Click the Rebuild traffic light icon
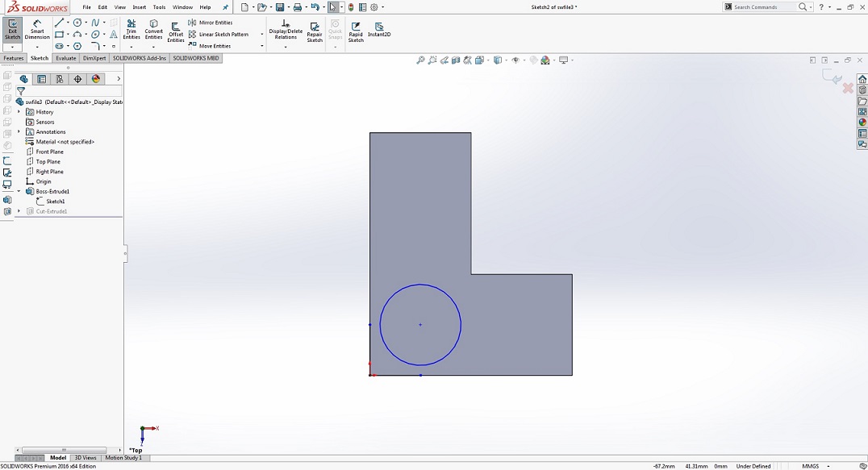868x470 pixels. (351, 7)
